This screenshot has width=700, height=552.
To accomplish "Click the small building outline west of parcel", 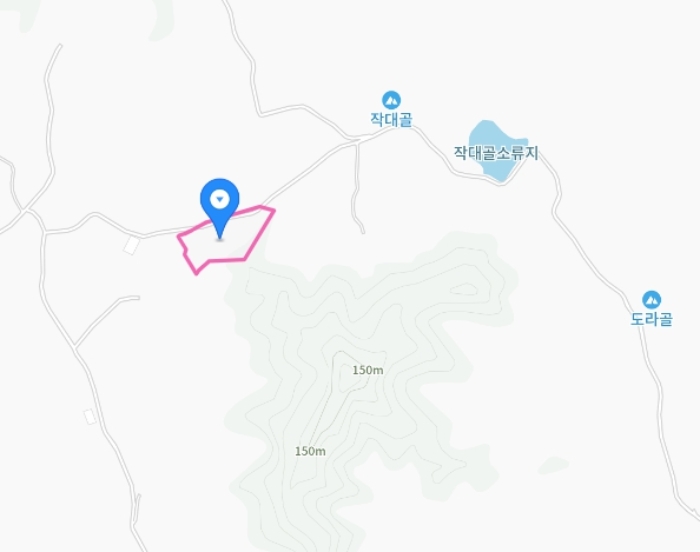I will click(x=131, y=246).
